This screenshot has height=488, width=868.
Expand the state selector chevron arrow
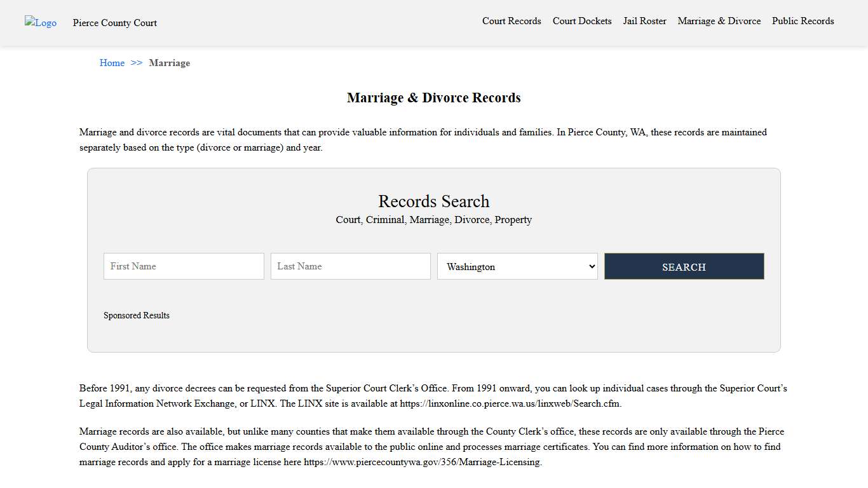pyautogui.click(x=590, y=266)
